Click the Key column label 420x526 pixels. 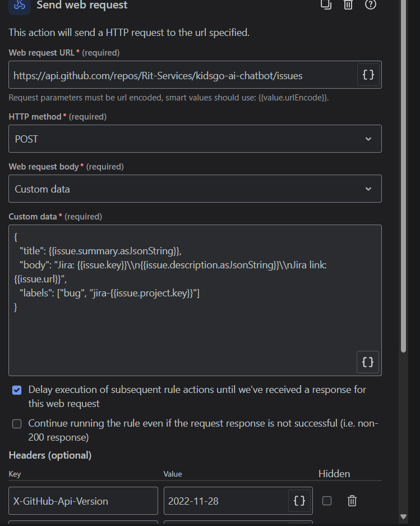point(15,474)
